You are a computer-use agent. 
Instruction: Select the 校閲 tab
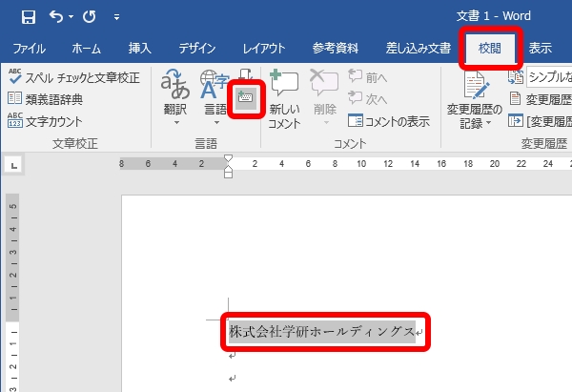pyautogui.click(x=490, y=49)
